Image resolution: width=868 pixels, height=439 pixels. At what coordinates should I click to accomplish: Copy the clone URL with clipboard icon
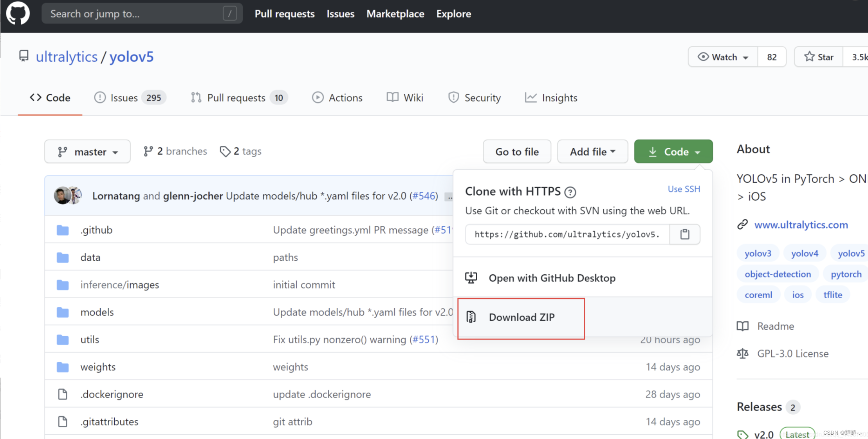[684, 234]
